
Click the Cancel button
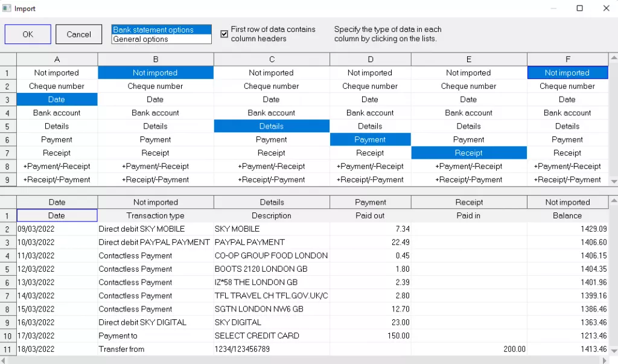click(x=78, y=34)
